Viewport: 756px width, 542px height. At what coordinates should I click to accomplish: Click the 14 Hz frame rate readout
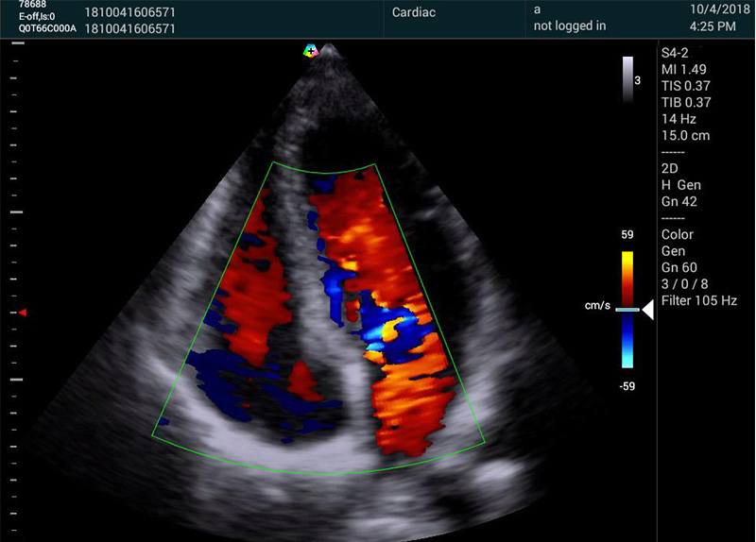679,119
